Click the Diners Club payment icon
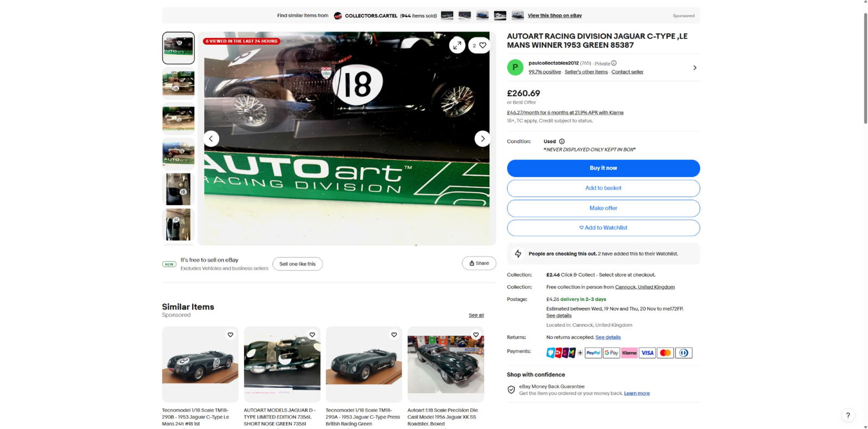 684,353
